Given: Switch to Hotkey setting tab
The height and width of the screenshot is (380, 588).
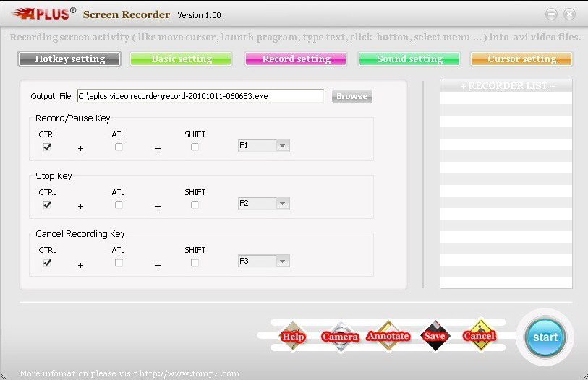Looking at the screenshot, I should pyautogui.click(x=69, y=59).
